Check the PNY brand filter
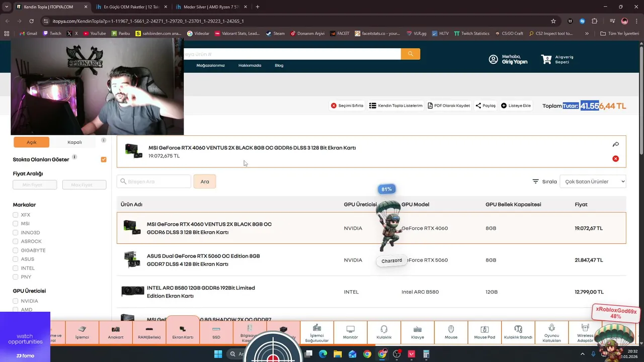644x362 pixels. click(x=16, y=277)
